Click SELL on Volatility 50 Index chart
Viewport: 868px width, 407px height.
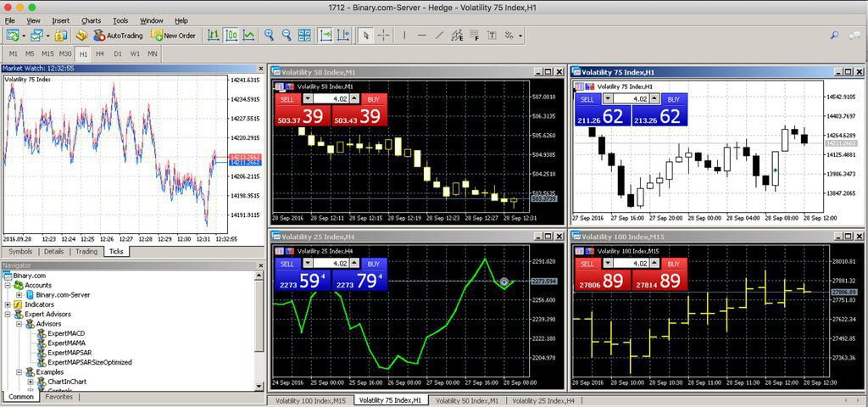tap(287, 100)
